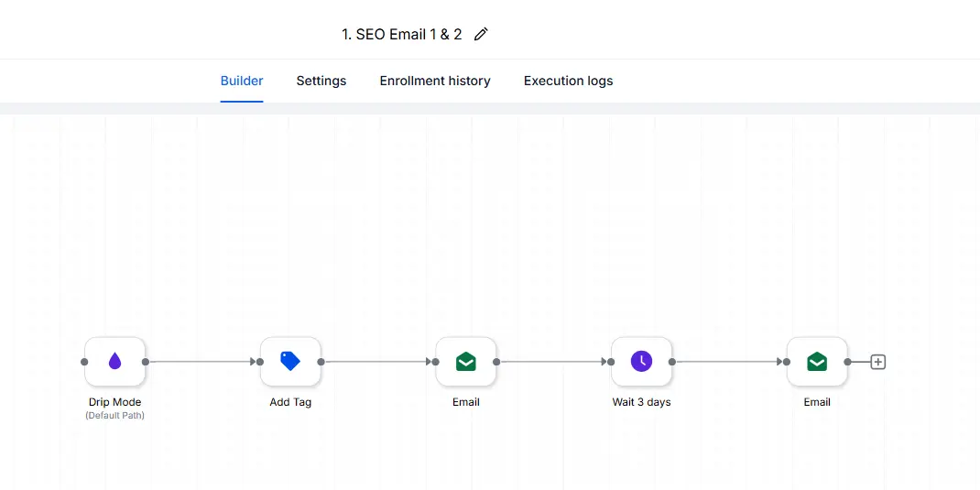The height and width of the screenshot is (490, 980).
Task: Open the Add Tag node
Action: [290, 361]
